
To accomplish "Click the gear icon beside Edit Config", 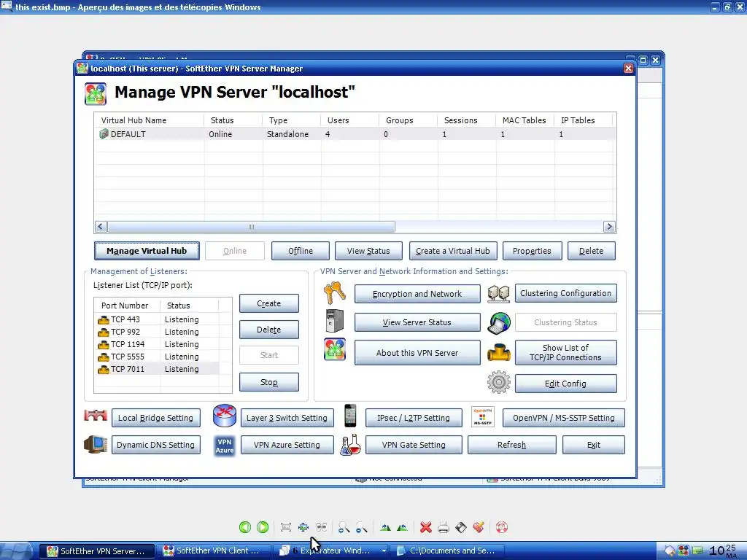I will coord(499,382).
